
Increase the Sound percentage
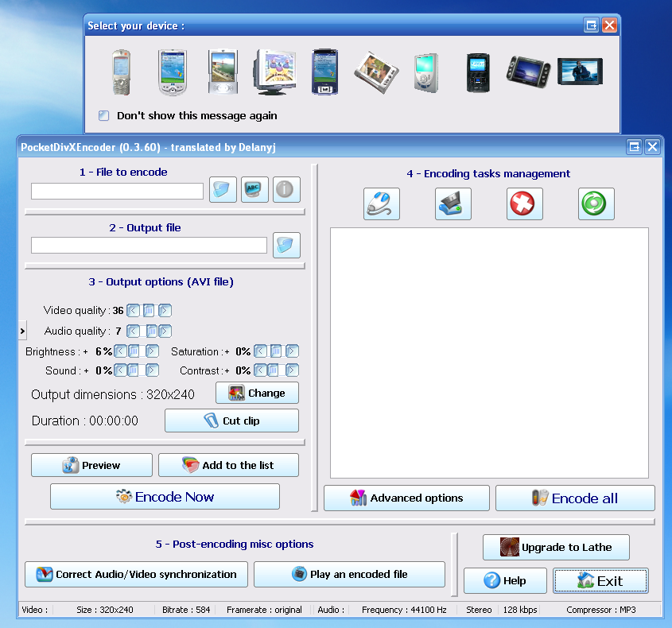click(152, 370)
